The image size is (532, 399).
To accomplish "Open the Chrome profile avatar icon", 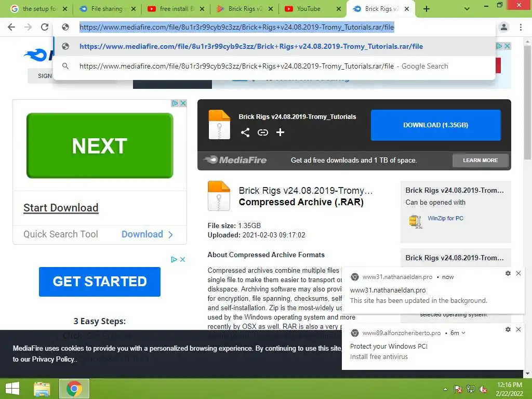I will pyautogui.click(x=504, y=27).
